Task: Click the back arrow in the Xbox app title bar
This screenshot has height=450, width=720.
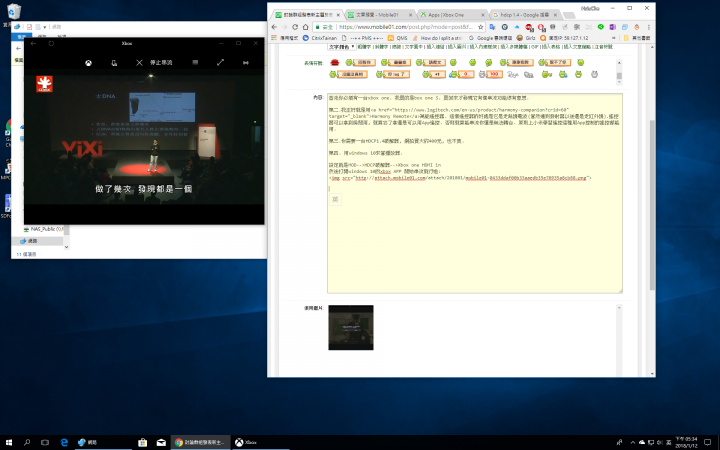Action: click(x=34, y=43)
